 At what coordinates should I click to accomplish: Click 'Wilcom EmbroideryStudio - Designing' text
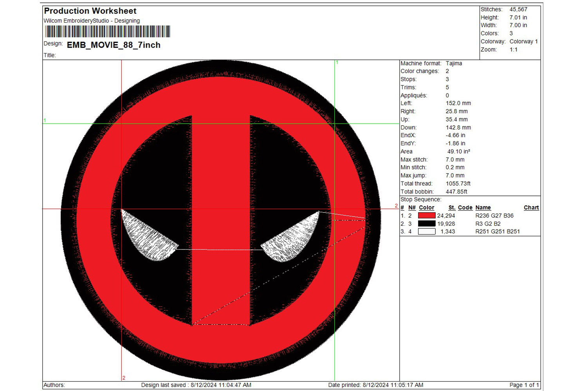[x=92, y=21]
